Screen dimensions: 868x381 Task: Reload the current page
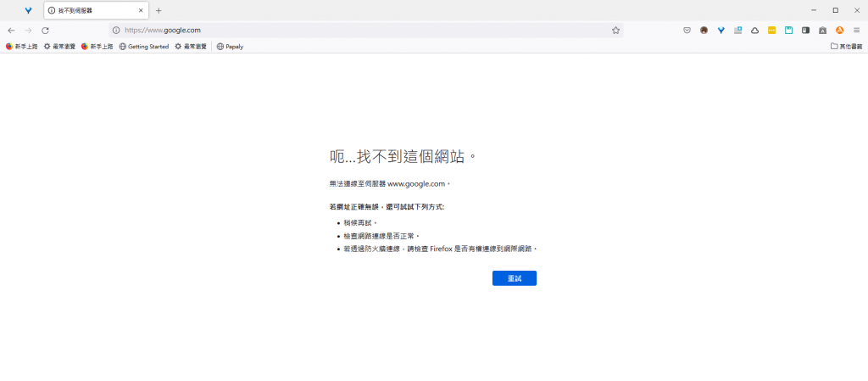pos(46,31)
